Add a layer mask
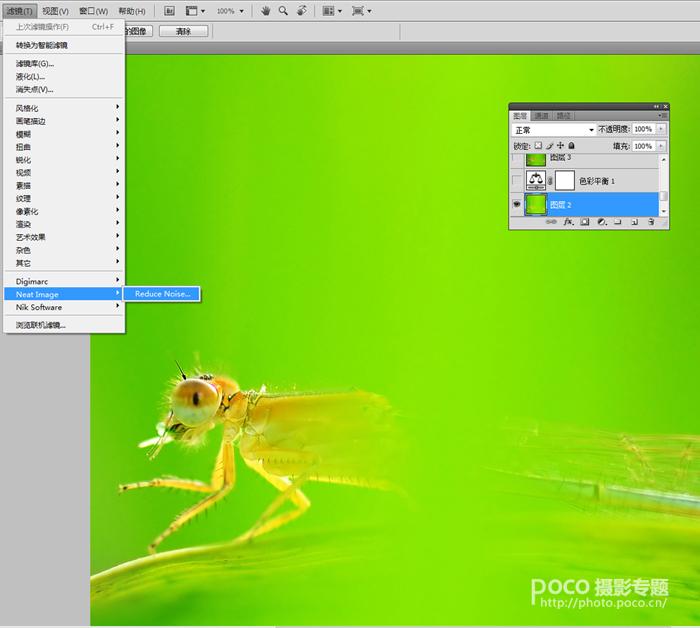 (x=583, y=223)
